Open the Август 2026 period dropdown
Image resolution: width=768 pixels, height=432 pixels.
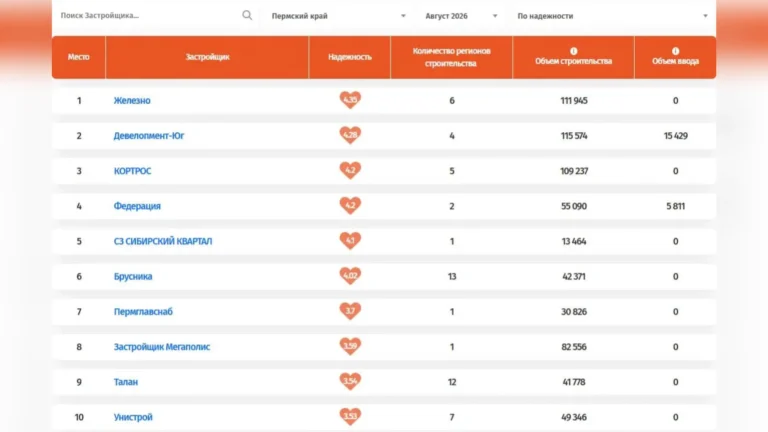coord(461,16)
